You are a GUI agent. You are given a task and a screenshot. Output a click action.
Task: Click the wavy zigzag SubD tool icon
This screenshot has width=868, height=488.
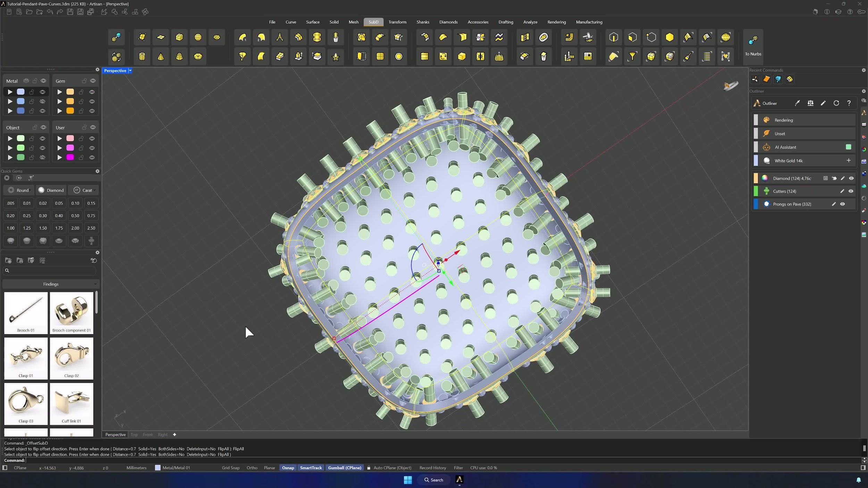point(499,37)
